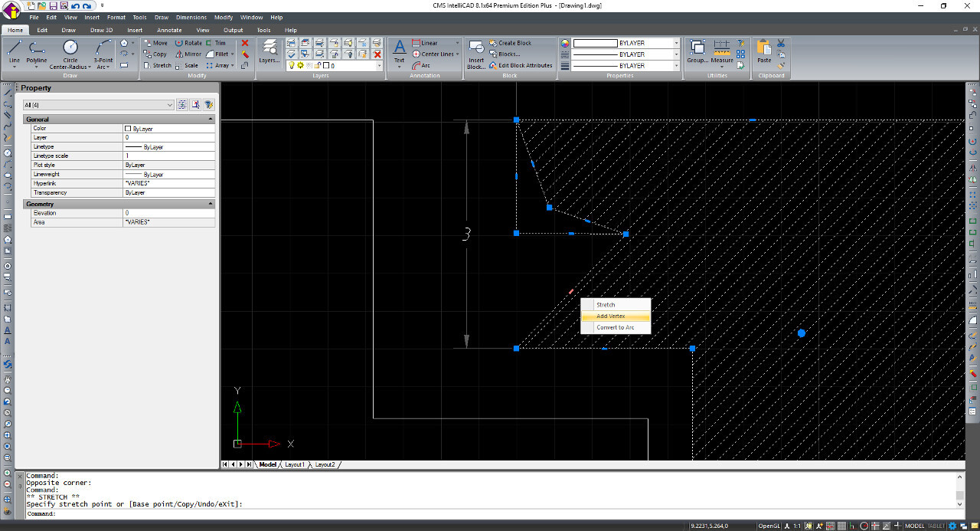Toggle TABLET mode in status bar
This screenshot has width=980, height=531.
(936, 526)
